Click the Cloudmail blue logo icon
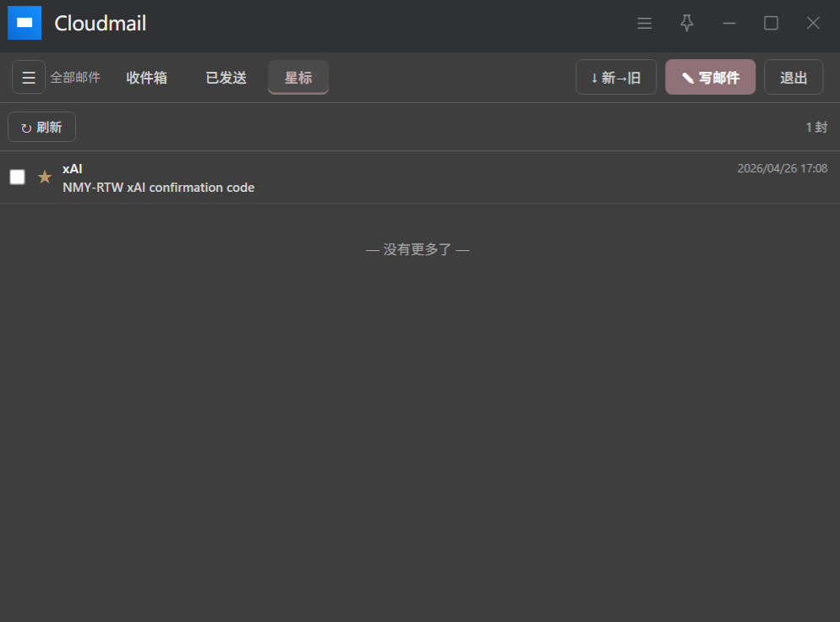Screen dimensions: 840x622 (x=25, y=23)
